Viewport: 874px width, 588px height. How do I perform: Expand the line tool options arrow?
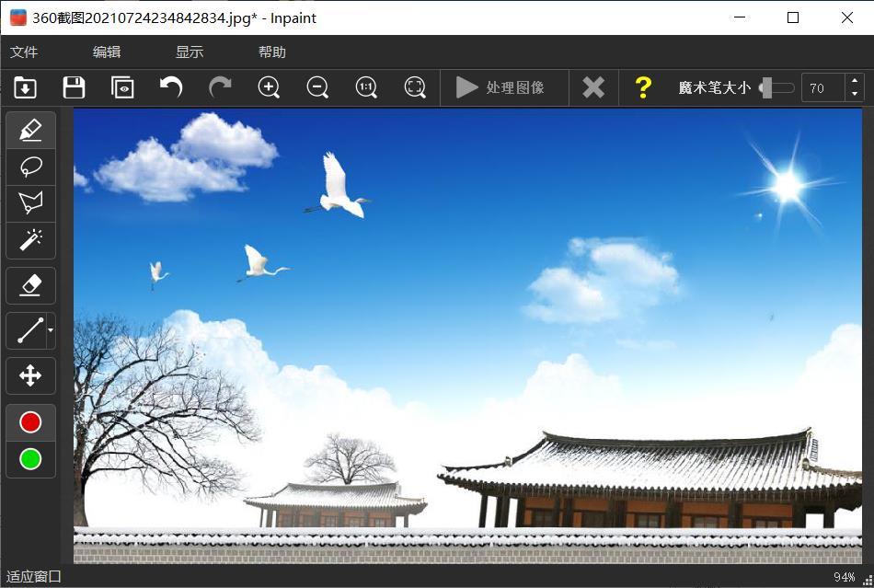click(51, 330)
